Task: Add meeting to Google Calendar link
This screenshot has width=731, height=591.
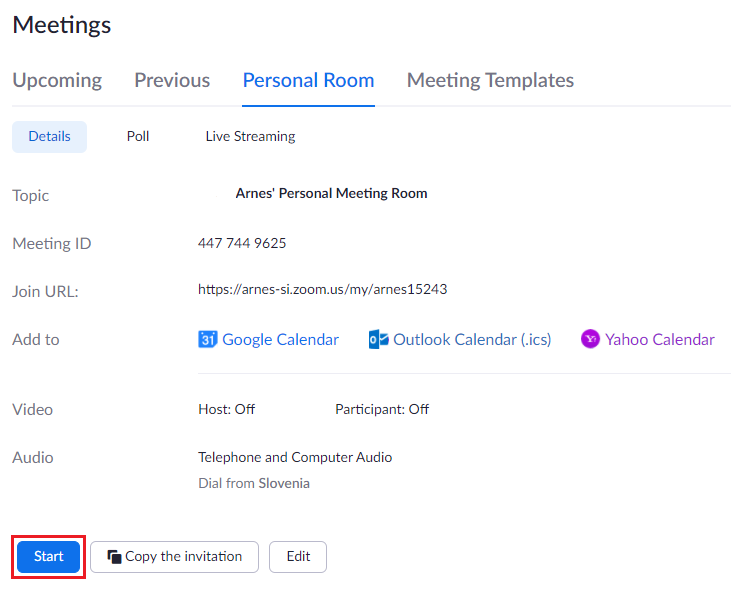Action: tap(281, 339)
